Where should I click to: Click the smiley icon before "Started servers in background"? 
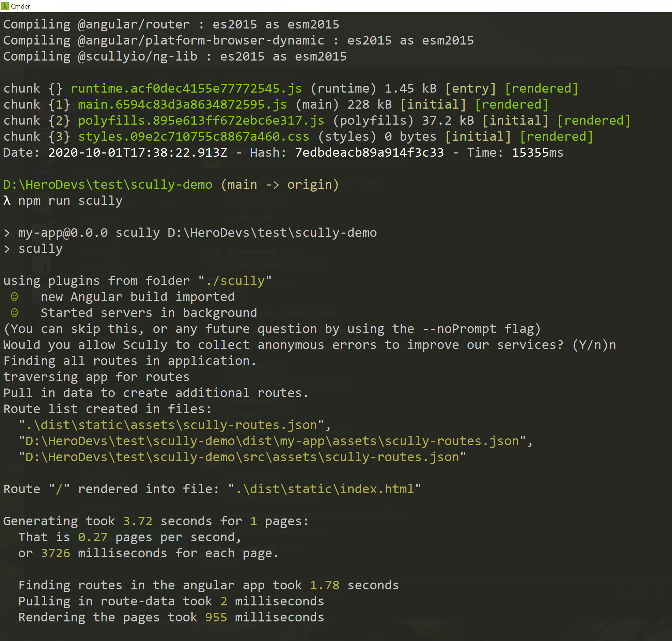[x=14, y=312]
